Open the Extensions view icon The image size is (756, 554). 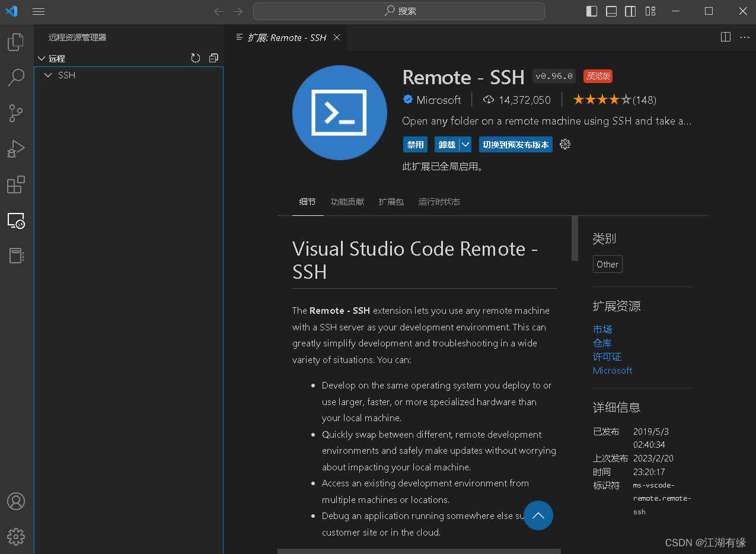coord(16,185)
